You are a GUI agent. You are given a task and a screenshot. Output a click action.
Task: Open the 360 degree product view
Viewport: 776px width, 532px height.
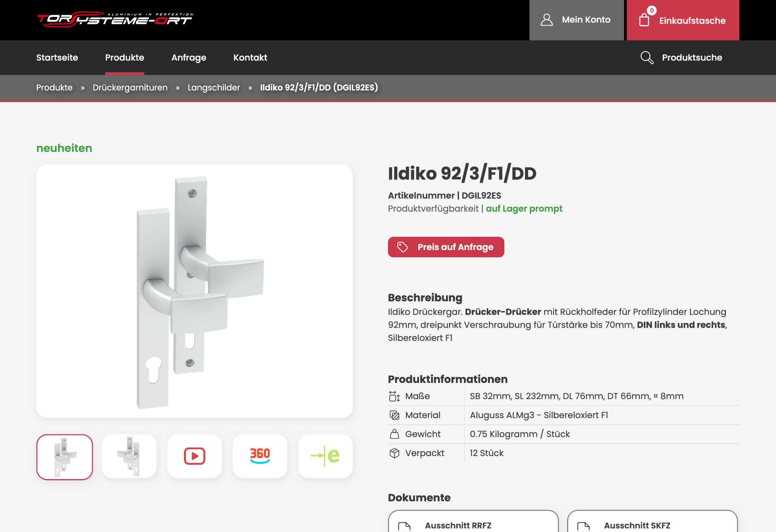tap(260, 456)
